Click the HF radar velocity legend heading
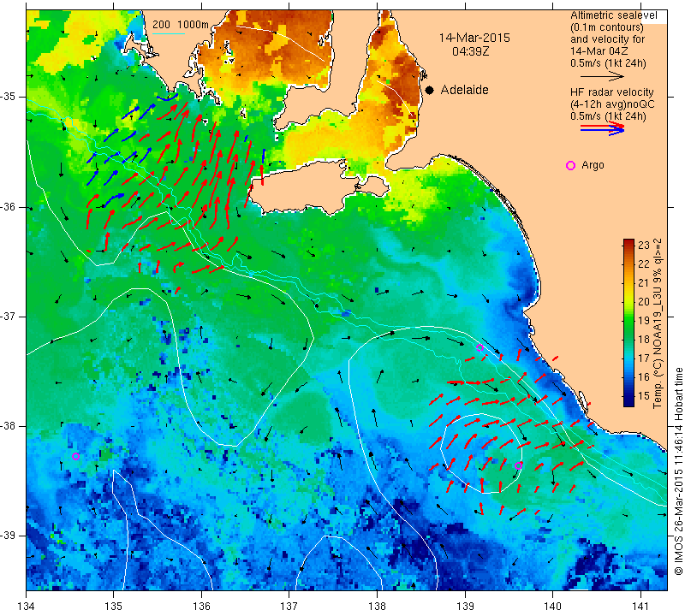The height and width of the screenshot is (616, 685). click(612, 92)
